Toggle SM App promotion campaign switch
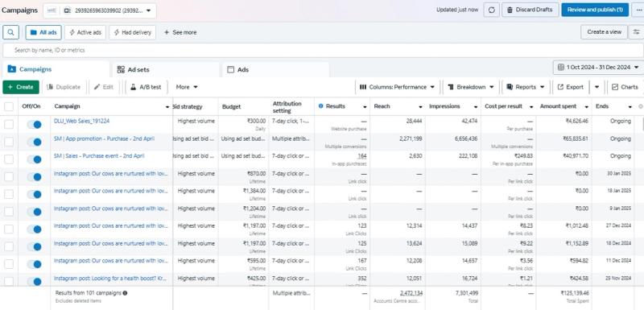Screen dimensions: 644x310 (34, 142)
